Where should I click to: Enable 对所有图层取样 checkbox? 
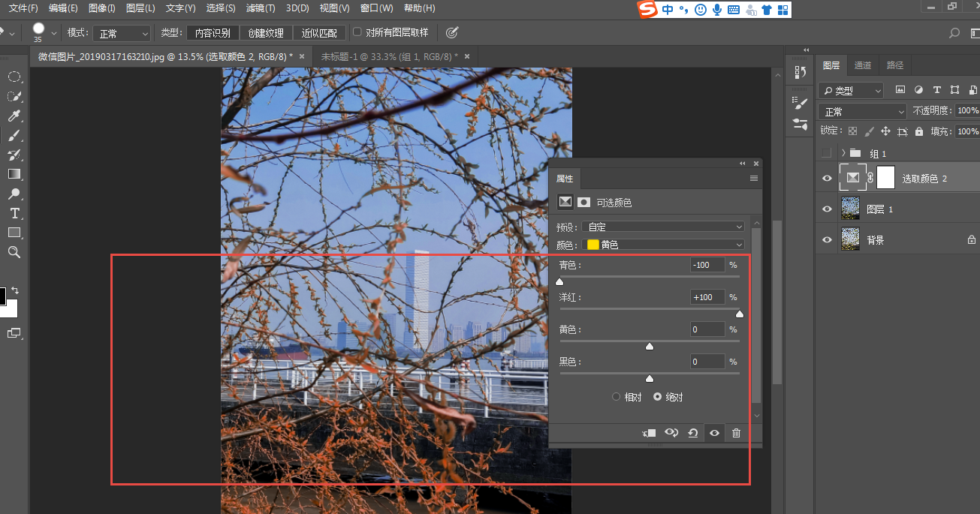click(357, 32)
